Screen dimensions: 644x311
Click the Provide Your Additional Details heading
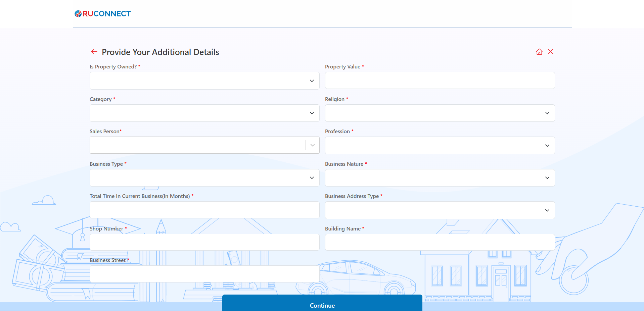pyautogui.click(x=160, y=52)
